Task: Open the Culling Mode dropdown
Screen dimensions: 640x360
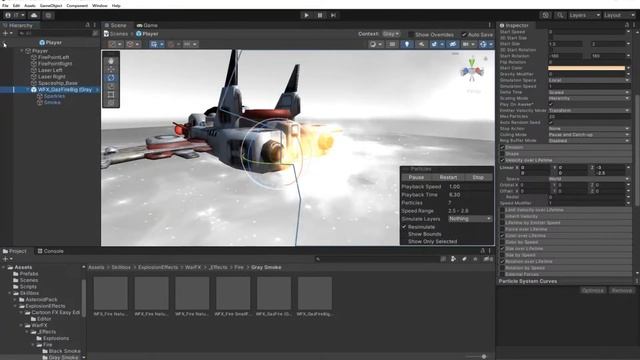Action: (x=589, y=134)
